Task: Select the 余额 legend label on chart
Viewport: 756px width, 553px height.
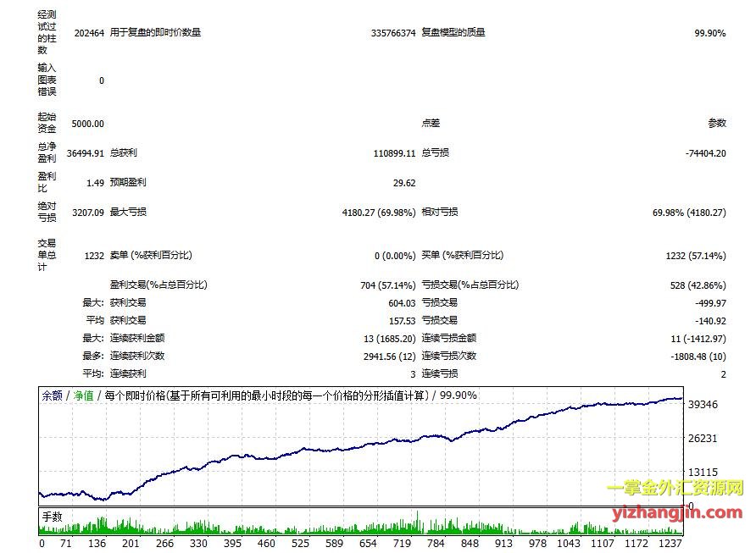Action: click(x=53, y=395)
